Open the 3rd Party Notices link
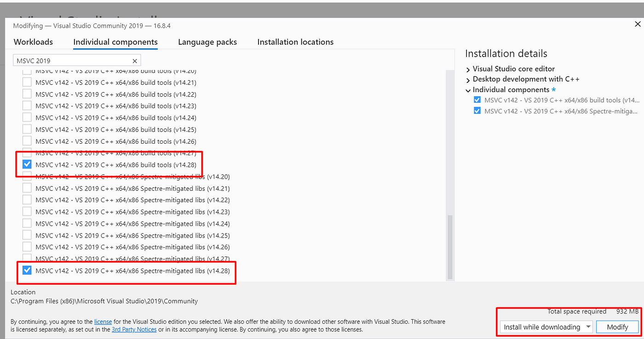 (x=134, y=329)
